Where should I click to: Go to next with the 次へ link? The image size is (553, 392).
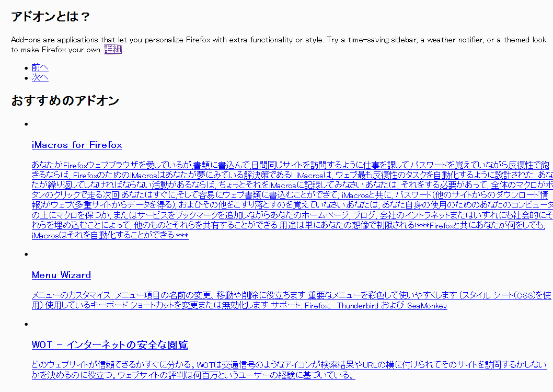(x=40, y=77)
